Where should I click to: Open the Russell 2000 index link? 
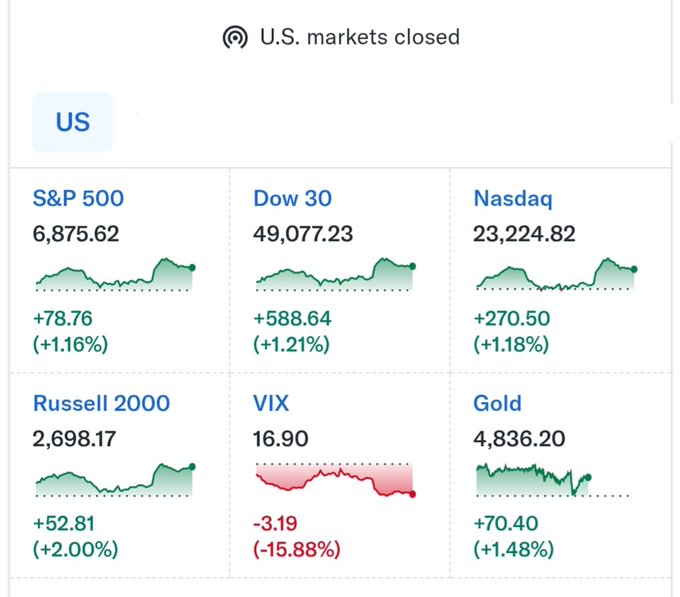point(101,403)
